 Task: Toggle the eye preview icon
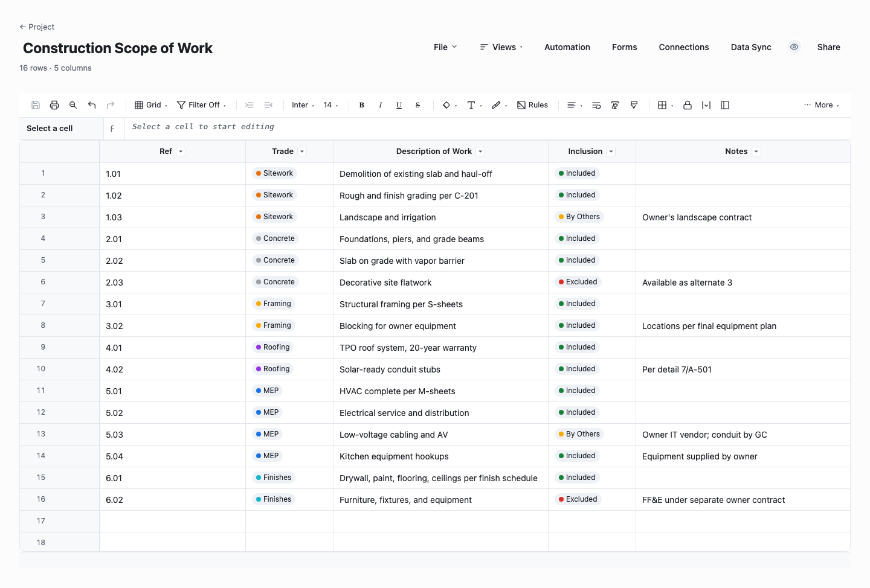(x=794, y=47)
